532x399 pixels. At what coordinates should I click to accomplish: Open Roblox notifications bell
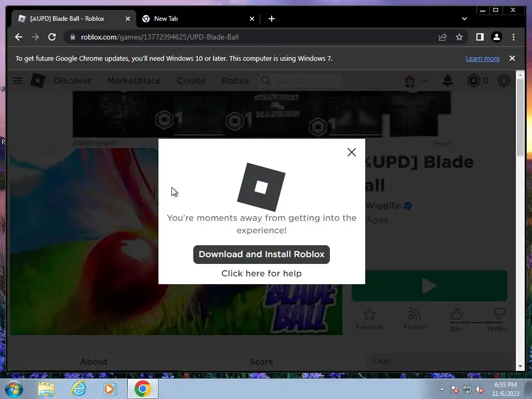pyautogui.click(x=448, y=81)
